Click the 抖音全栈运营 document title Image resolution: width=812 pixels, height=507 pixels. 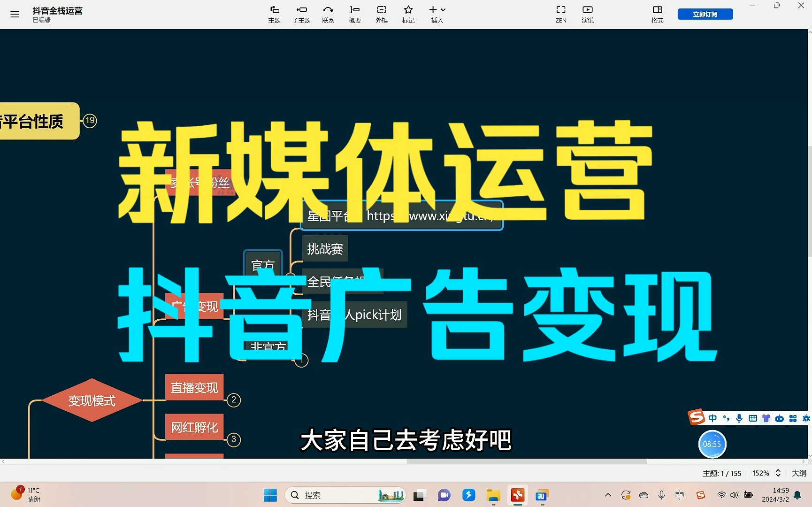57,10
